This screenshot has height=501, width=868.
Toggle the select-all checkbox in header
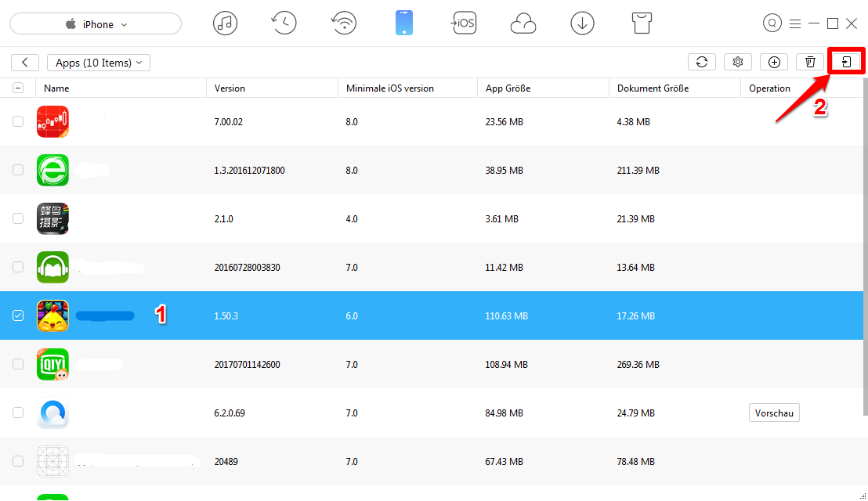pyautogui.click(x=18, y=88)
